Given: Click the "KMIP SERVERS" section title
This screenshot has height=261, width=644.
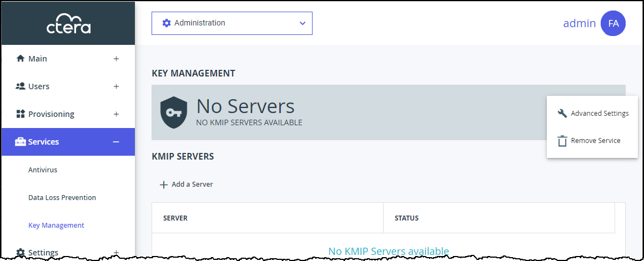Looking at the screenshot, I should coord(183,156).
